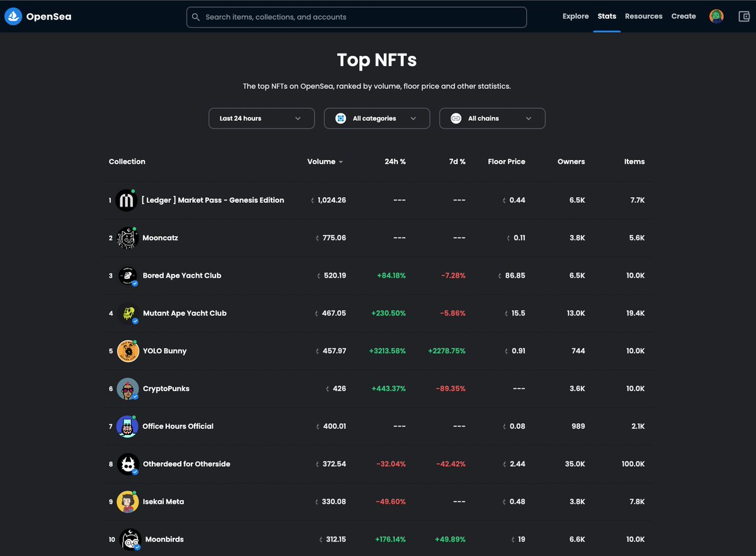Click the -42.42% 7d change

coord(451,464)
